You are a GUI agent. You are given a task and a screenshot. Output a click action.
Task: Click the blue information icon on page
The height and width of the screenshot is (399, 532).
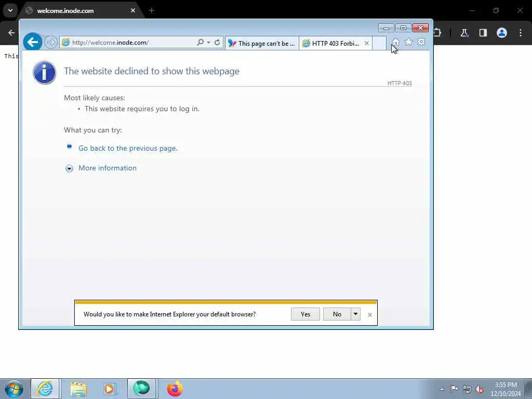tap(45, 73)
